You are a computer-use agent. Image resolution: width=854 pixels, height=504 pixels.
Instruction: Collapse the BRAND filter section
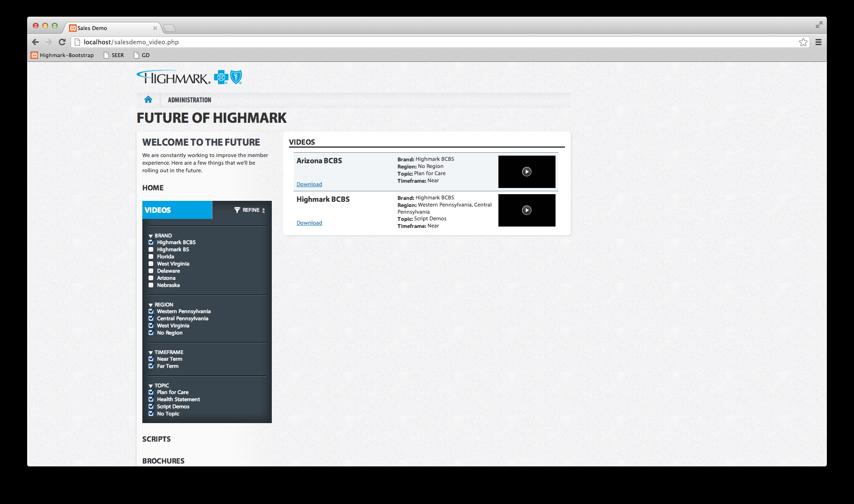(160, 236)
